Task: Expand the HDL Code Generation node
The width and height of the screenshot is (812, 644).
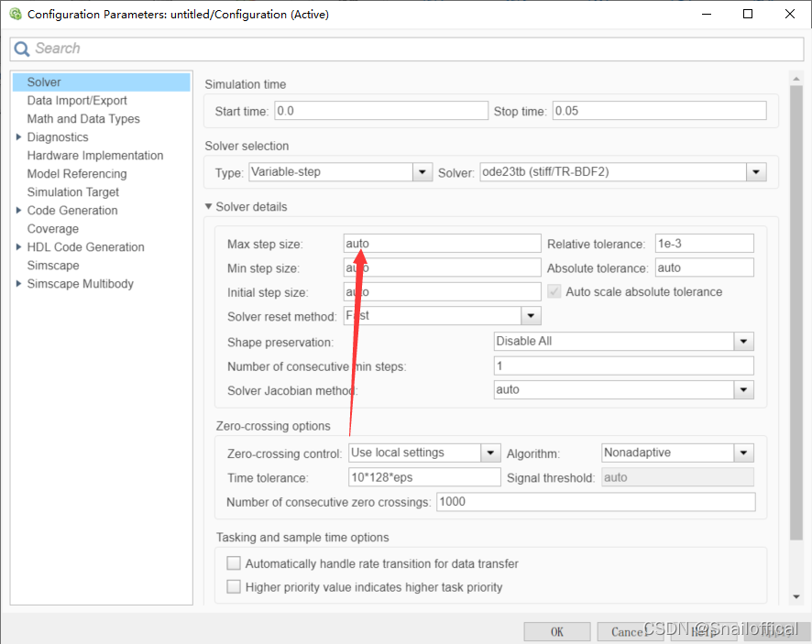Action: tap(18, 247)
